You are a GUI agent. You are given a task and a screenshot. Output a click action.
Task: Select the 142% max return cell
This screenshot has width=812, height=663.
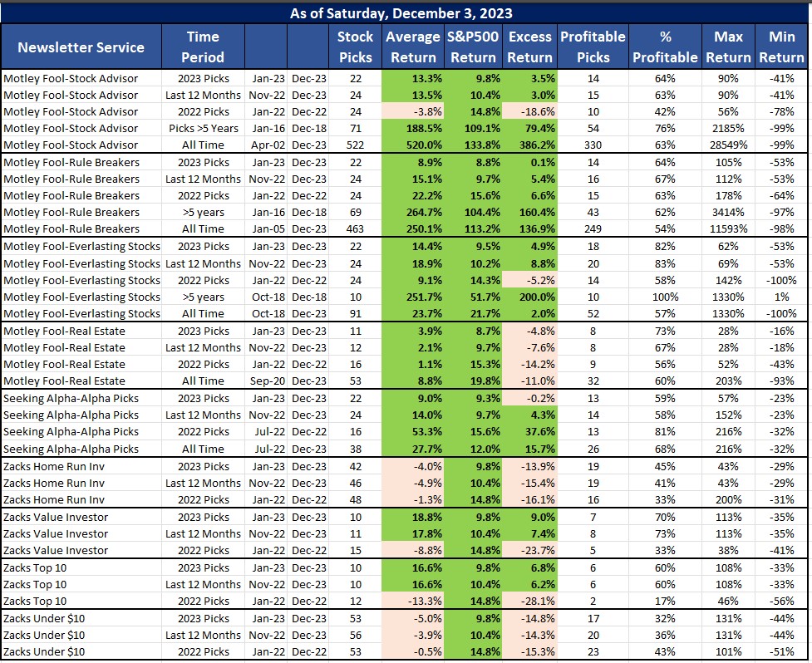point(729,281)
